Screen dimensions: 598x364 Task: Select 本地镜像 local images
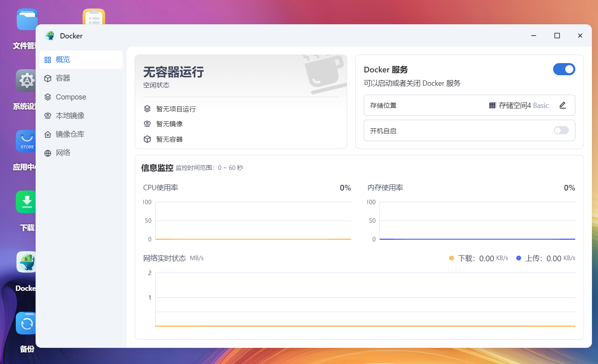click(x=81, y=116)
